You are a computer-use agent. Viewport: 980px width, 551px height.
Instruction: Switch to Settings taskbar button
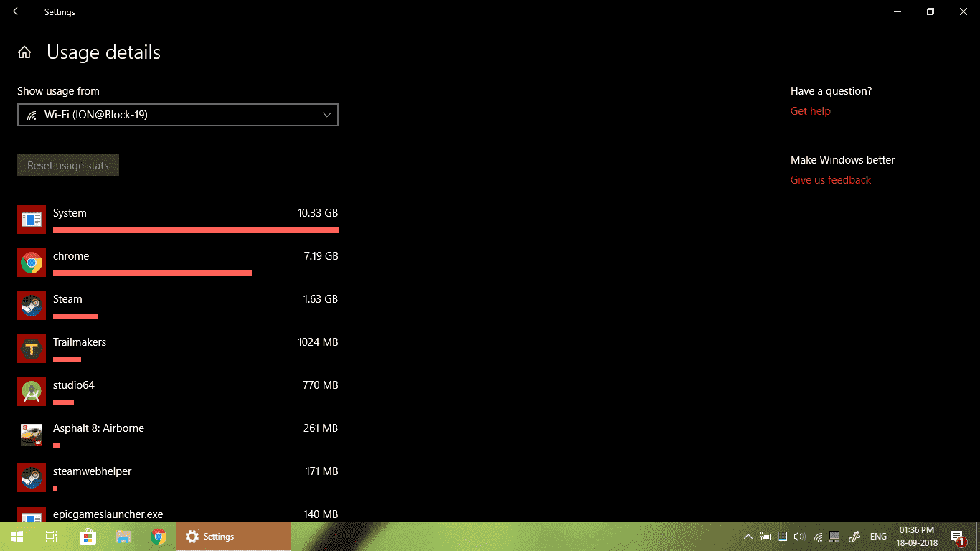point(234,537)
